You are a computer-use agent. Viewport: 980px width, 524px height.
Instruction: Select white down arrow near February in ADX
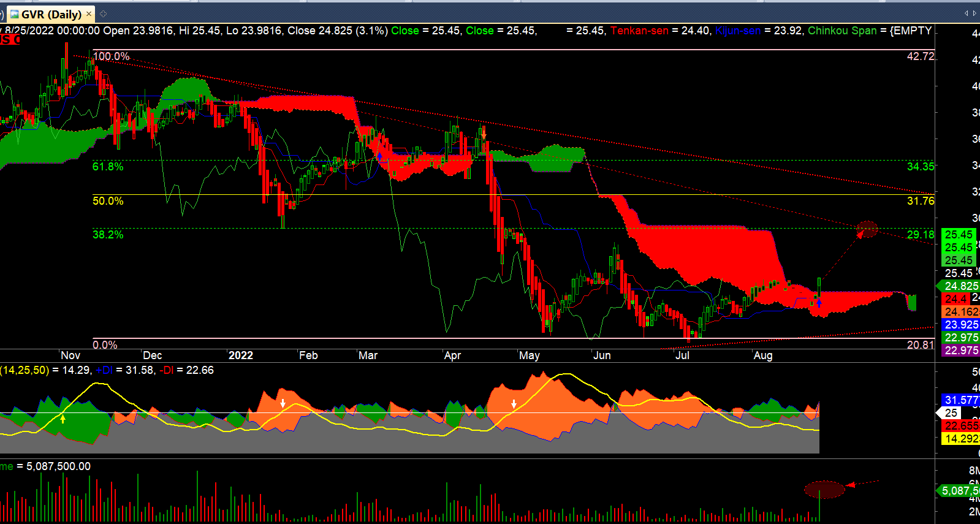283,403
